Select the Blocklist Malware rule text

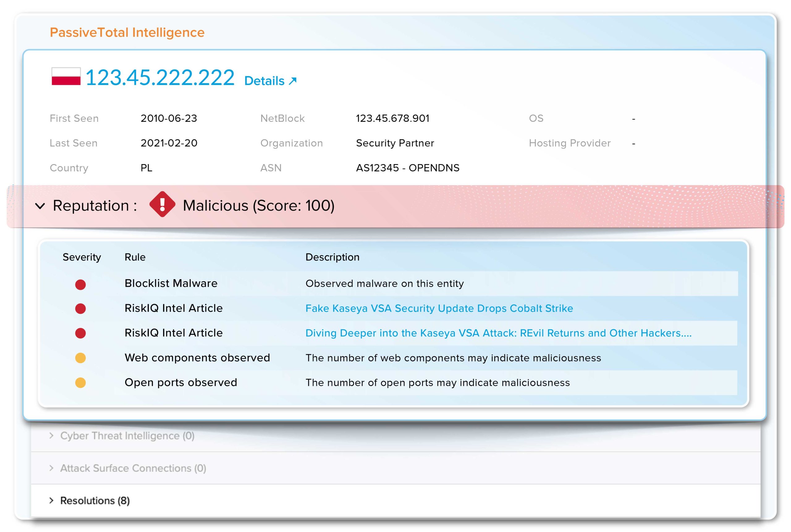pyautogui.click(x=171, y=283)
